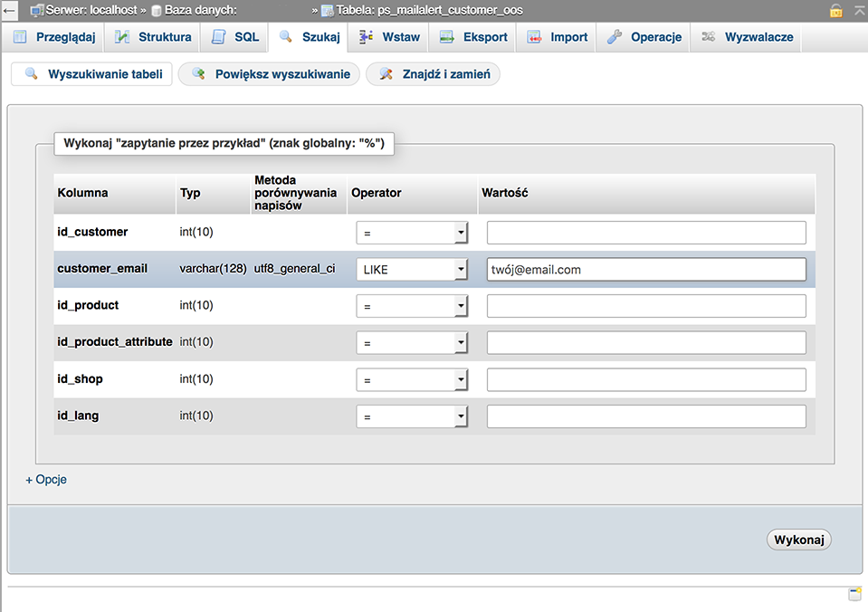Click the Eksport tab icon

[447, 37]
